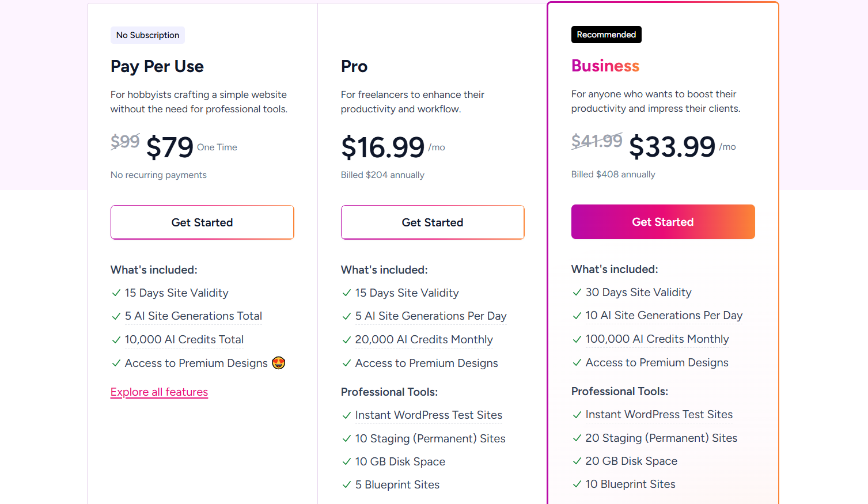Open the Explore all features link
This screenshot has width=868, height=504.
click(x=159, y=392)
